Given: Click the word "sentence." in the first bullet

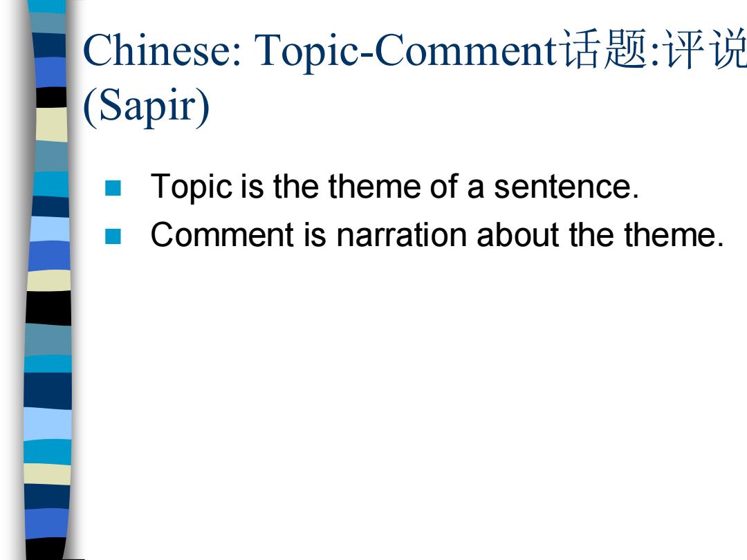Looking at the screenshot, I should (566, 186).
